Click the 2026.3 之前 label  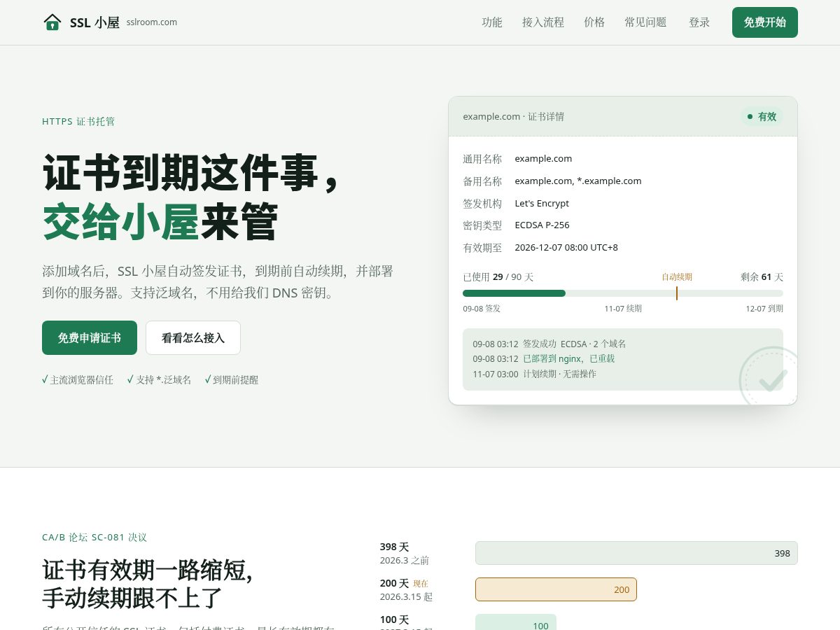(405, 561)
